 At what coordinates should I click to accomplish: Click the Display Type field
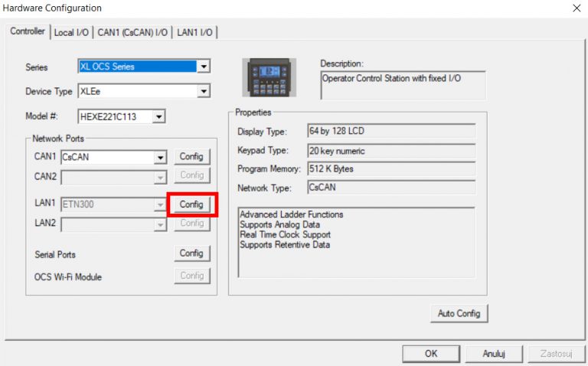(x=390, y=131)
